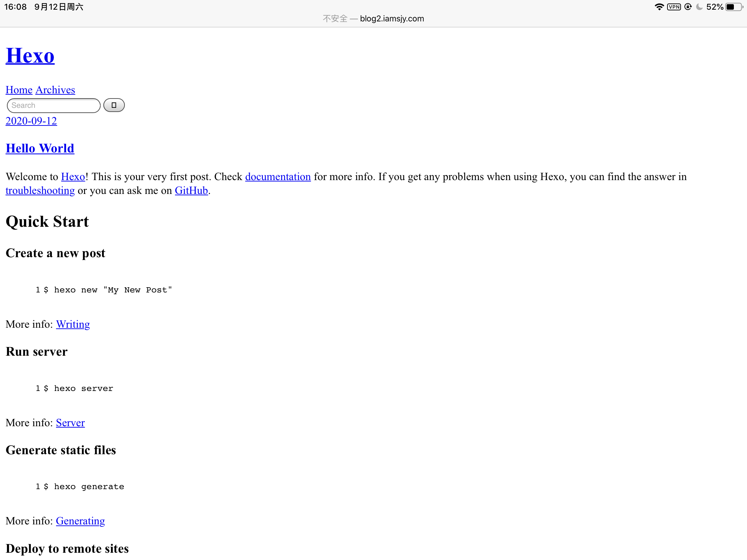Screen dimensions: 747x560
Task: Open the Hello World post title
Action: pyautogui.click(x=40, y=148)
